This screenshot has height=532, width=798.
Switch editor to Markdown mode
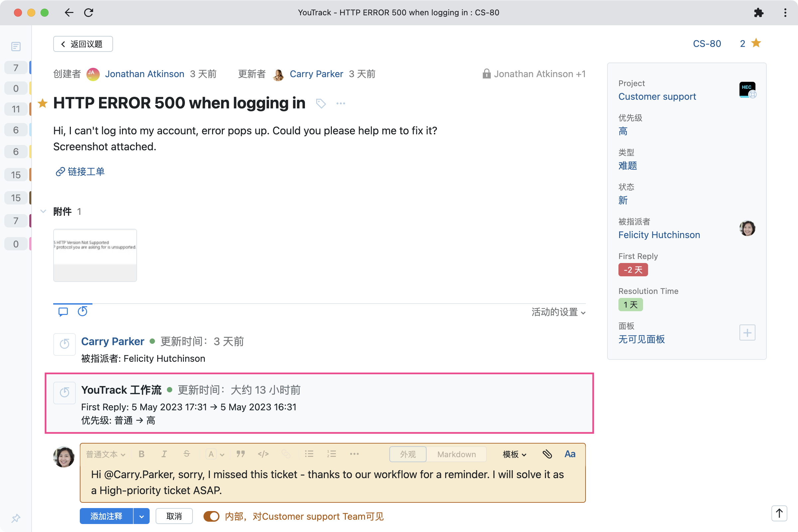click(x=456, y=454)
